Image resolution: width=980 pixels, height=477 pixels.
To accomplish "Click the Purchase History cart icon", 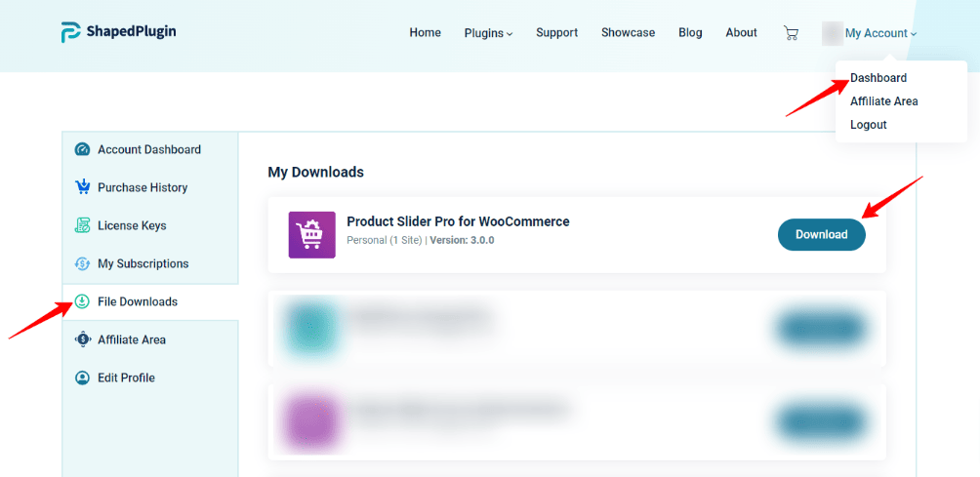I will tap(82, 187).
